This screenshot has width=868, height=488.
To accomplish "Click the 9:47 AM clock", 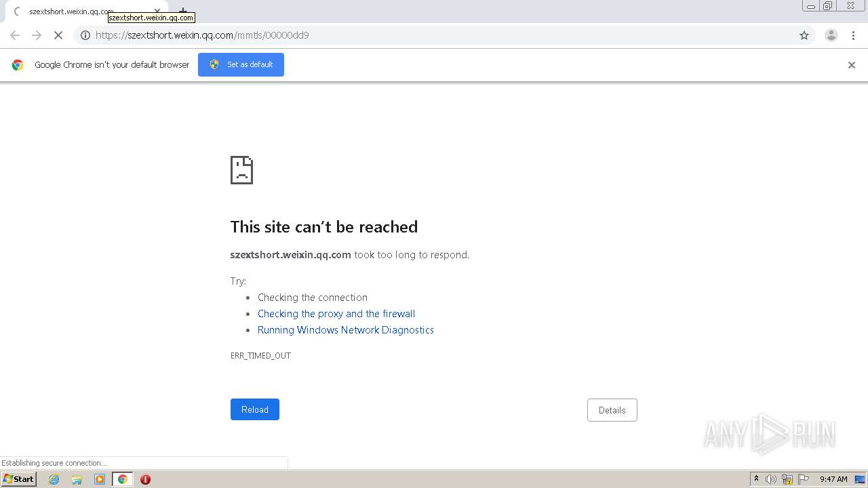I will [x=833, y=479].
